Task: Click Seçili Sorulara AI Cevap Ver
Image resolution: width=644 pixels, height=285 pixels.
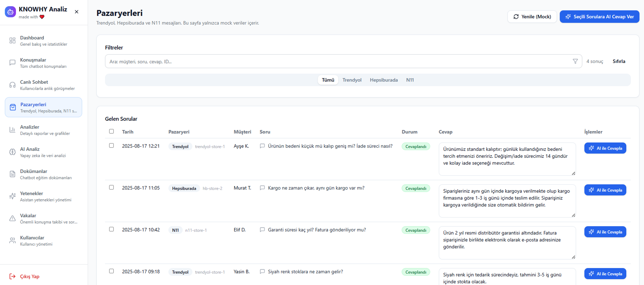Action: [x=599, y=17]
